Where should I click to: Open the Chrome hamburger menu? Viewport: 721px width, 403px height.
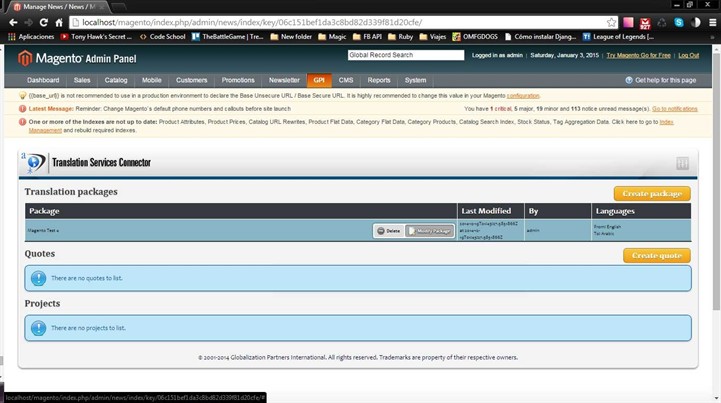(x=712, y=22)
